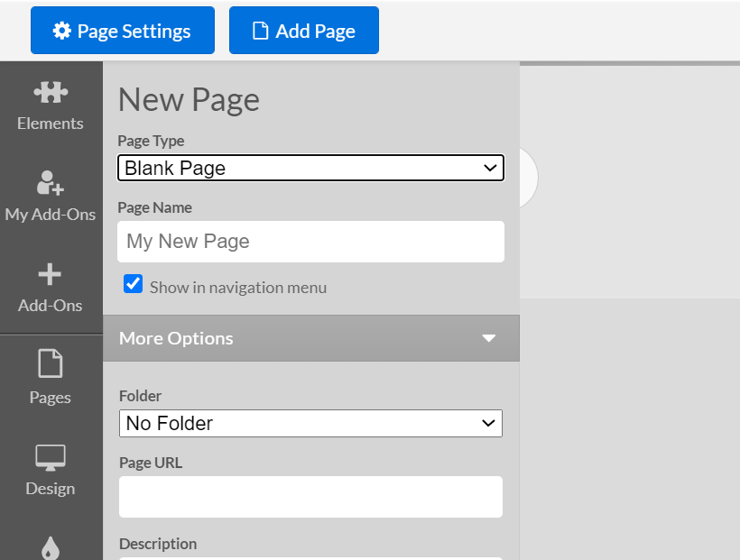Uncheck Show in navigation menu
740x560 pixels.
tap(134, 284)
